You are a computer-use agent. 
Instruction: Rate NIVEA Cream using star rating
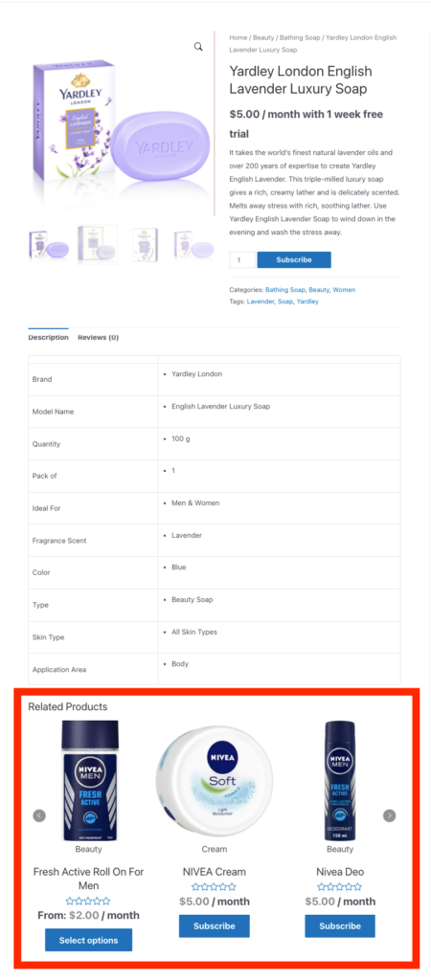click(x=214, y=887)
